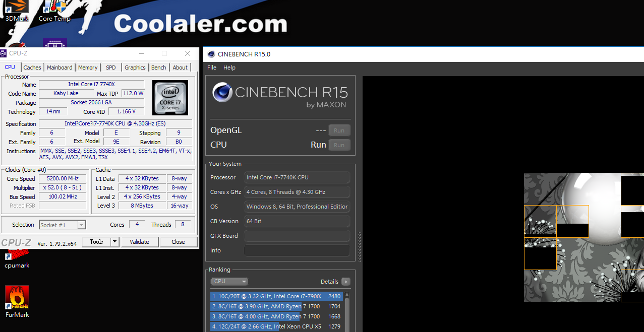Launch the FurMark desktop icon
644x332 pixels.
17,302
